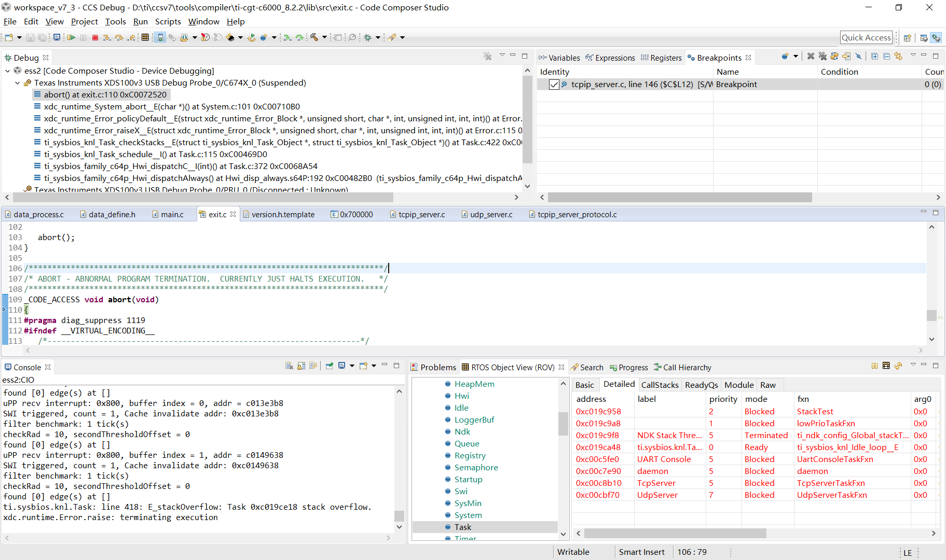Click Expand All icon in Breakpoints view
This screenshot has height=560, width=946.
coord(875,56)
